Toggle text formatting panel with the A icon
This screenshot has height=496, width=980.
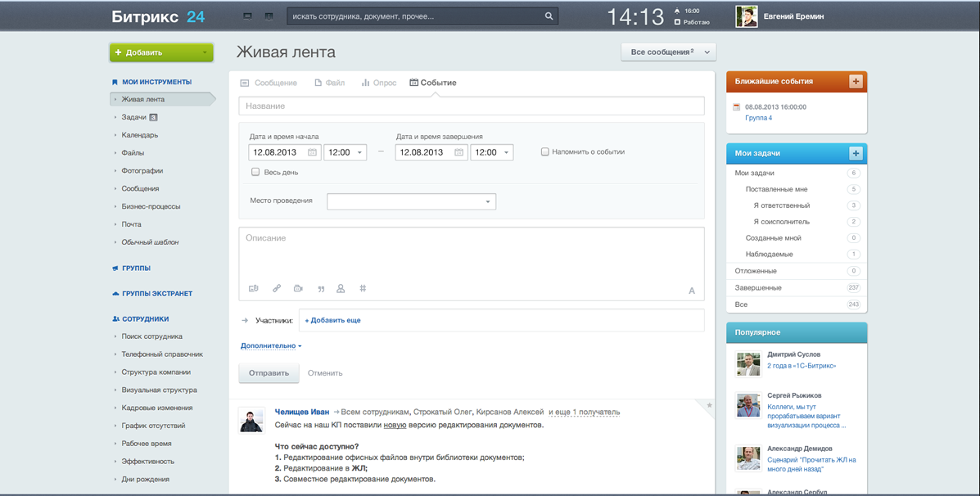(x=691, y=291)
